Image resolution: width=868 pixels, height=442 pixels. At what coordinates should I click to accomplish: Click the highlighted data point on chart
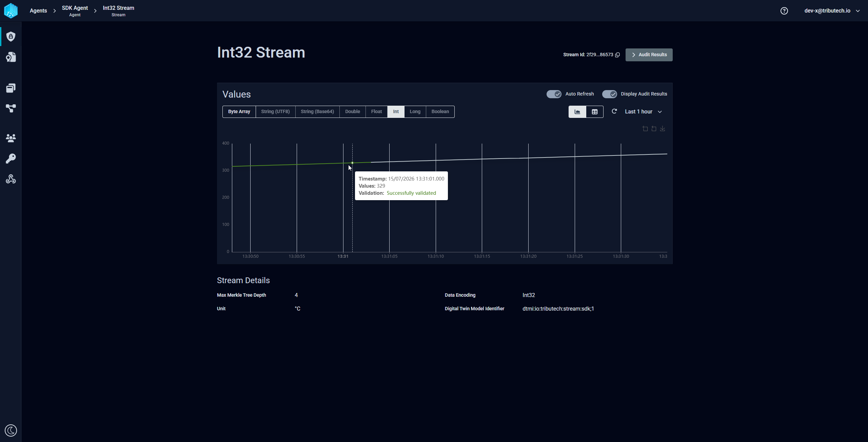coord(352,163)
